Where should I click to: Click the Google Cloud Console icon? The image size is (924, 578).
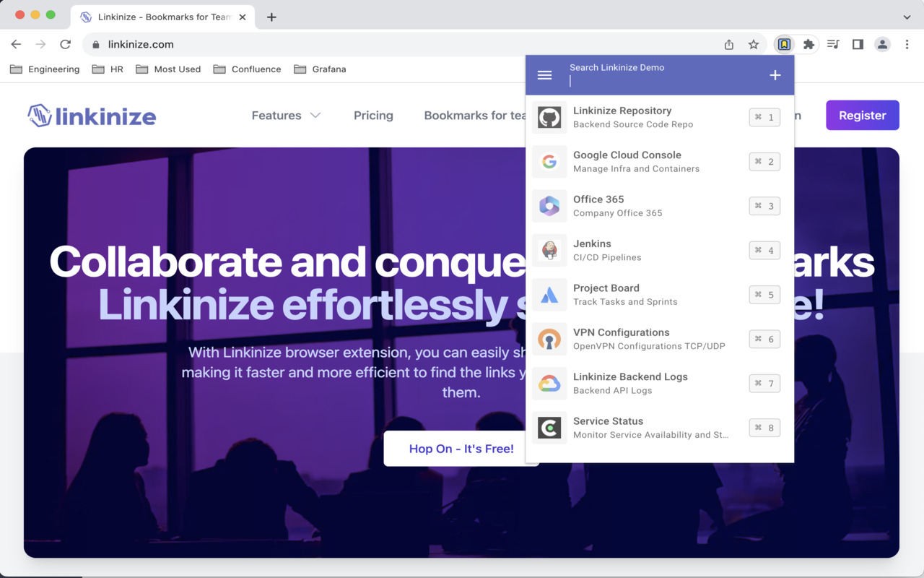pyautogui.click(x=549, y=162)
